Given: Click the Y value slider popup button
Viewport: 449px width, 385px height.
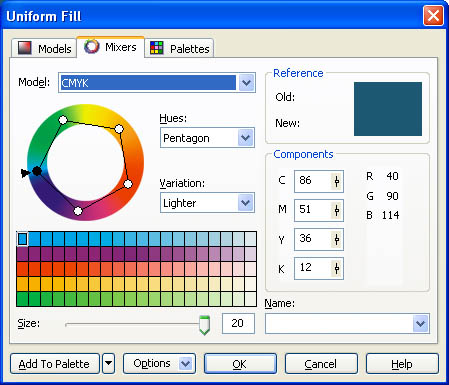Looking at the screenshot, I should (337, 239).
